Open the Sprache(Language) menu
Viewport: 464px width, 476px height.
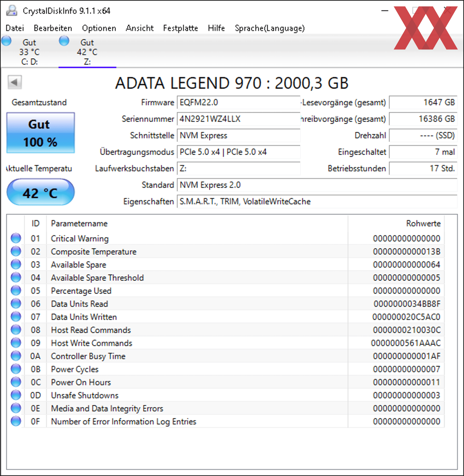pos(270,28)
